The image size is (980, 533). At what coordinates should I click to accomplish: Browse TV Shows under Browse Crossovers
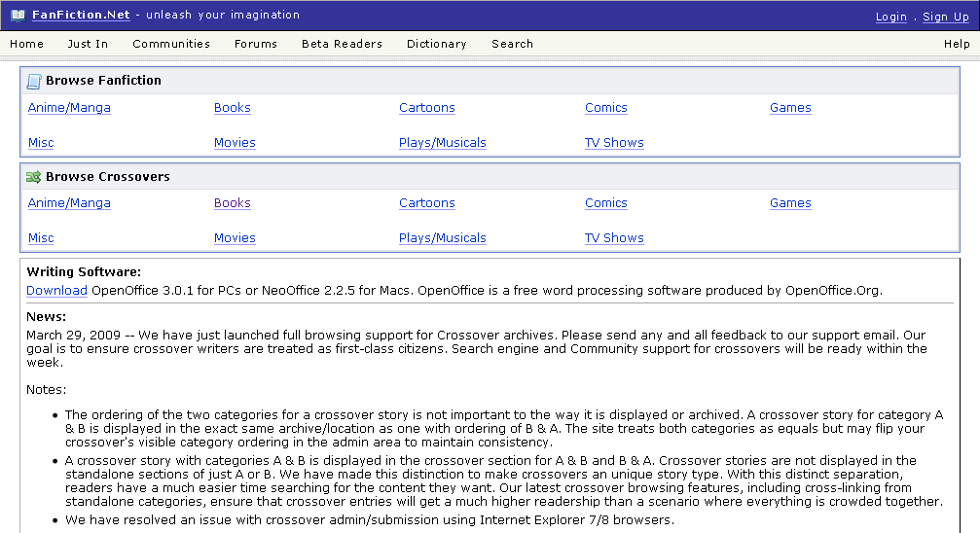[x=614, y=238]
